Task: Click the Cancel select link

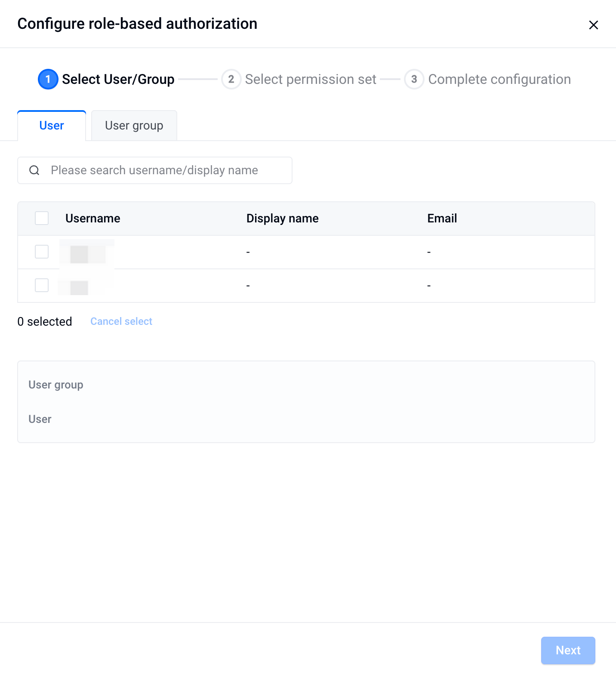Action: [121, 321]
